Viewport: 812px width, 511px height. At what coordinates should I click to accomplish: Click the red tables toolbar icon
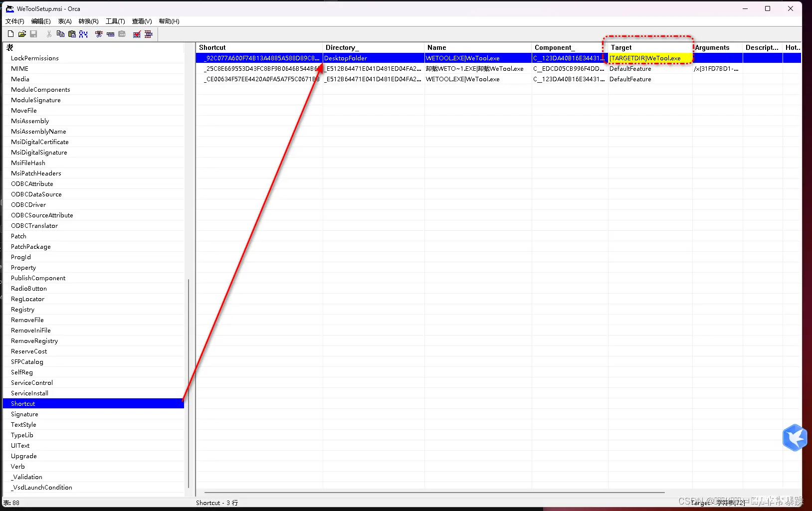click(148, 34)
